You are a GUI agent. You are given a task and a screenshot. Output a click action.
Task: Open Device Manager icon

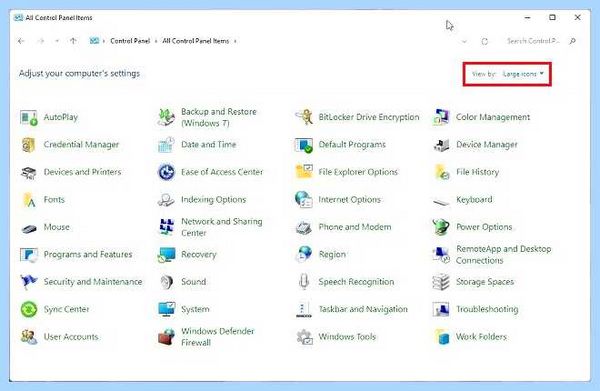point(441,145)
